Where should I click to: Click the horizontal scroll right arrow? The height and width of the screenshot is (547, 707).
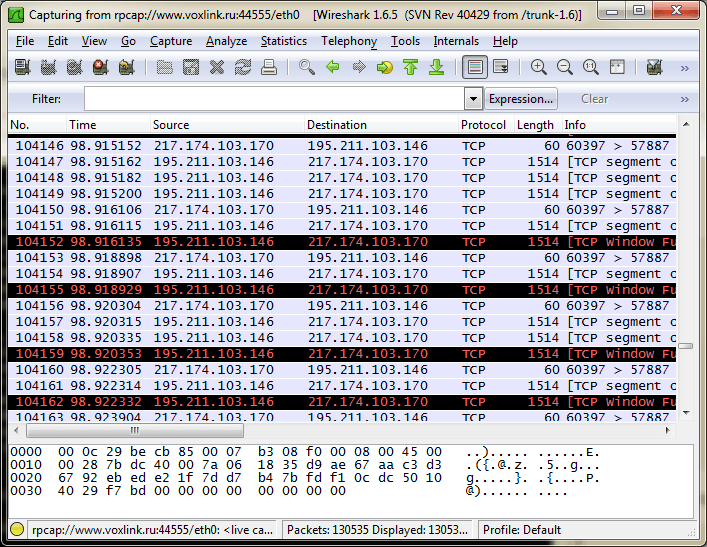668,430
